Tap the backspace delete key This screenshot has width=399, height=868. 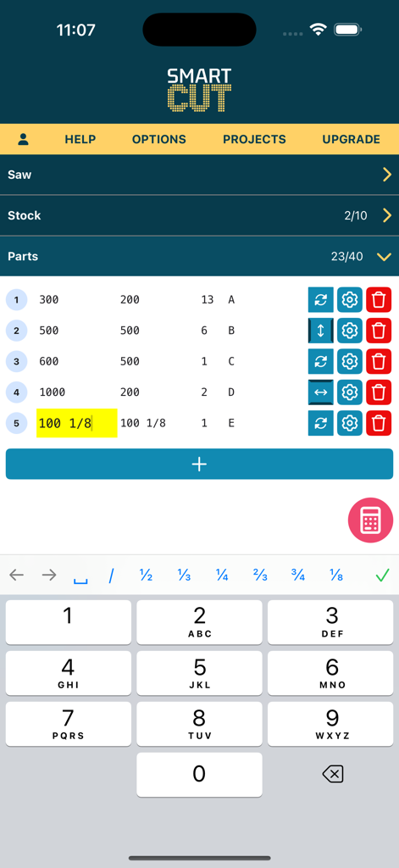(332, 774)
